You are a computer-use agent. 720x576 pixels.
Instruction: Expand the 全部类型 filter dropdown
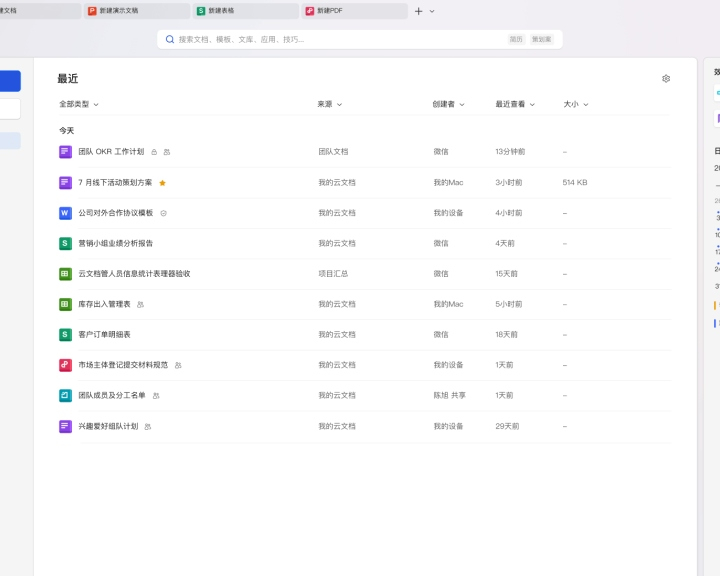pos(79,104)
